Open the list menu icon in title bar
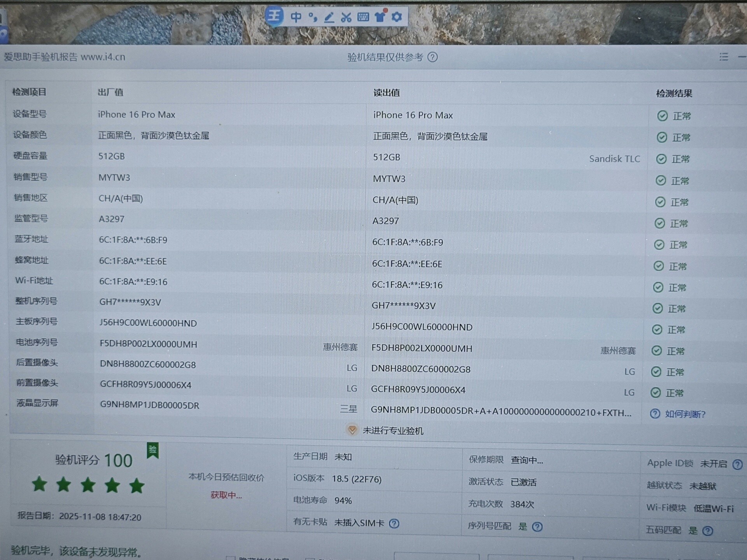 (724, 57)
